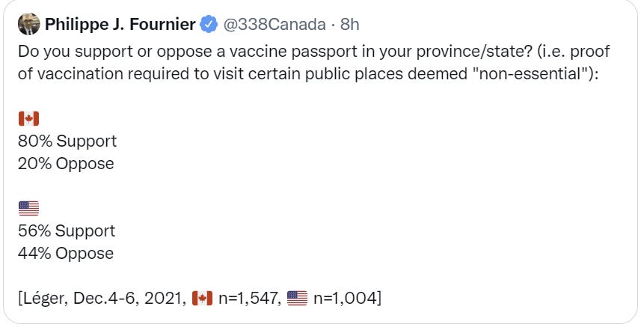
Task: Select the "44% Oppose" line
Action: click(x=66, y=253)
